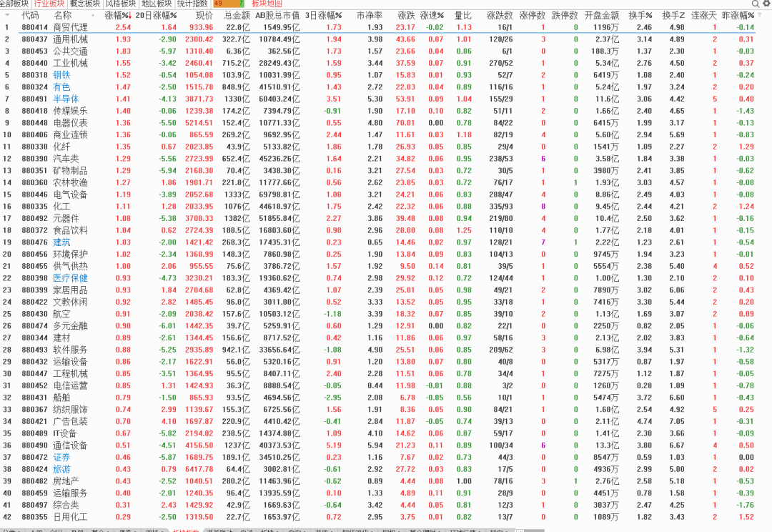Select the 日用化工 row name
The width and height of the screenshot is (772, 532).
tap(70, 517)
